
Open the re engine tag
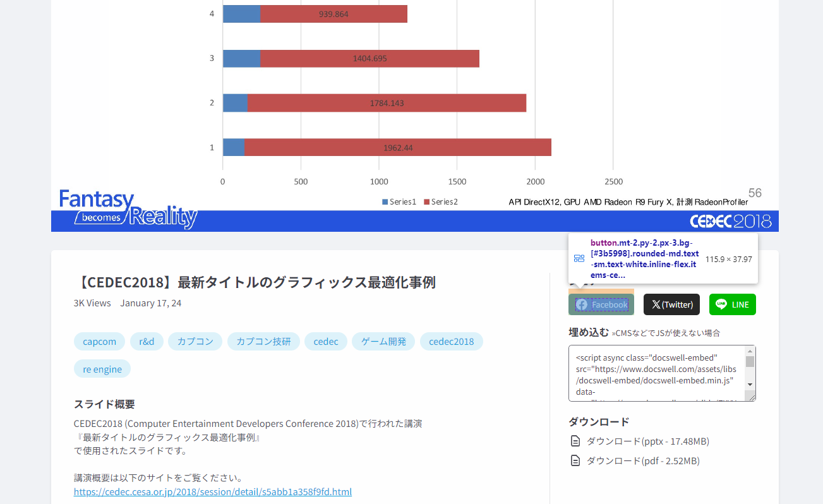click(x=102, y=369)
